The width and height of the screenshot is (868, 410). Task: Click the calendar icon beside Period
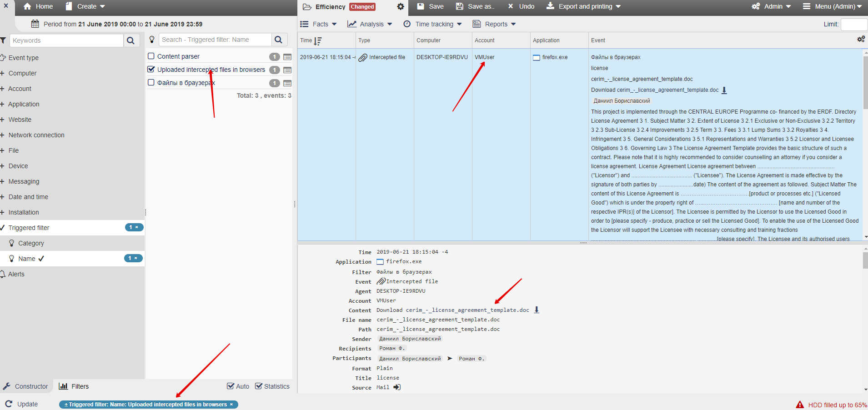[x=35, y=24]
